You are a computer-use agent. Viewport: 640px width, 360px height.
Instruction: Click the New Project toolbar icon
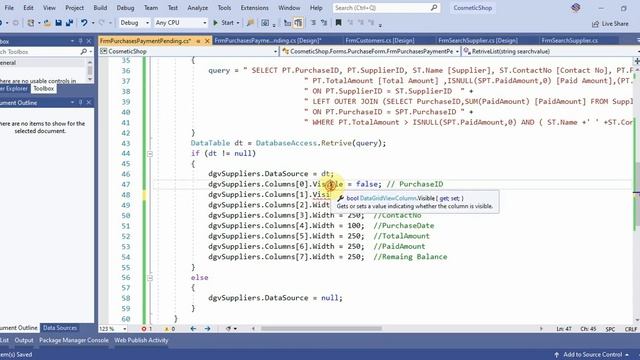click(31, 23)
